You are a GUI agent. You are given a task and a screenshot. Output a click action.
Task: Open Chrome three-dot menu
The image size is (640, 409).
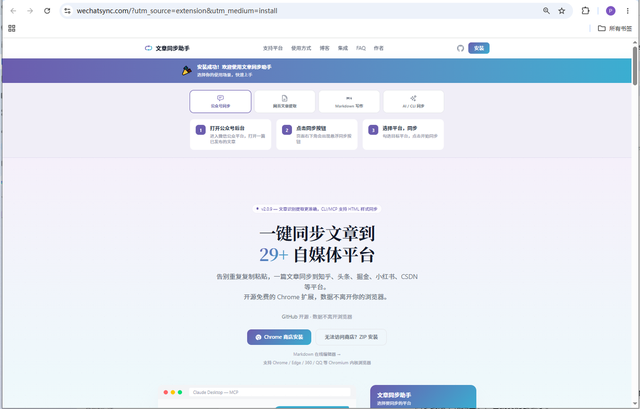point(627,11)
